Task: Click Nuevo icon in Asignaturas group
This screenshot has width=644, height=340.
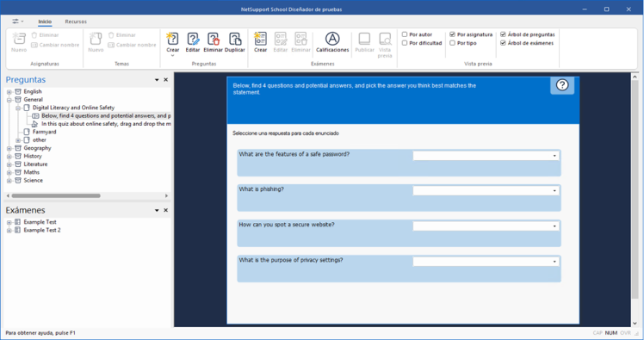Action: point(19,42)
